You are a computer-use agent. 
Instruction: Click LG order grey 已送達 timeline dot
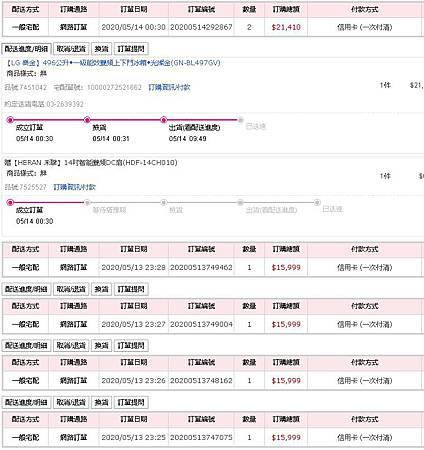coord(241,120)
